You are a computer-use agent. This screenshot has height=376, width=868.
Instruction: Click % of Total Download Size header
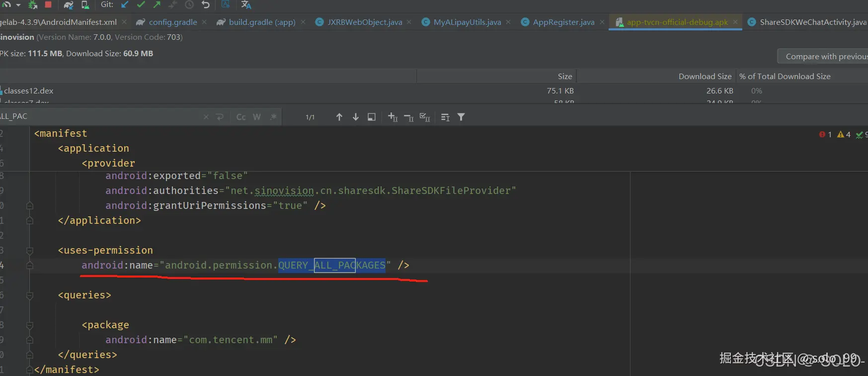[785, 76]
